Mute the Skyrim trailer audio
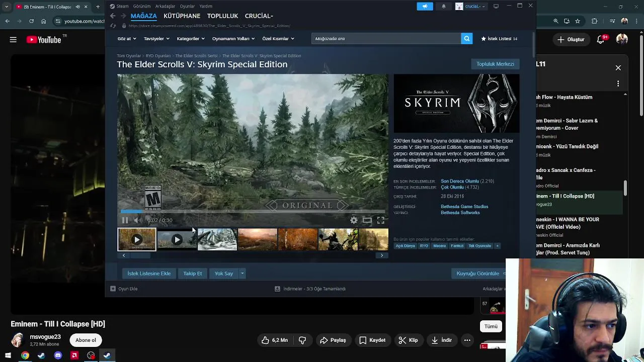The height and width of the screenshot is (362, 644). click(137, 220)
